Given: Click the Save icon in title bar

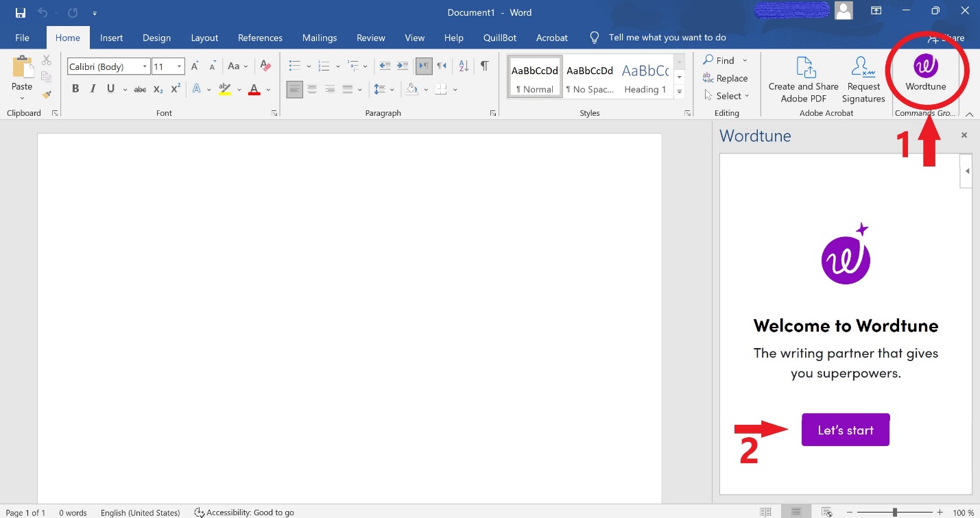Looking at the screenshot, I should point(21,13).
